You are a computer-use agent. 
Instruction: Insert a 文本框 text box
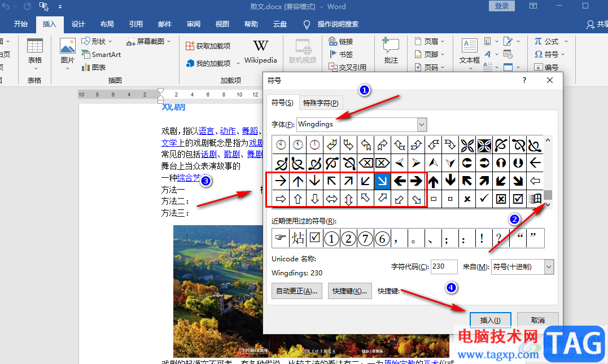pyautogui.click(x=470, y=54)
